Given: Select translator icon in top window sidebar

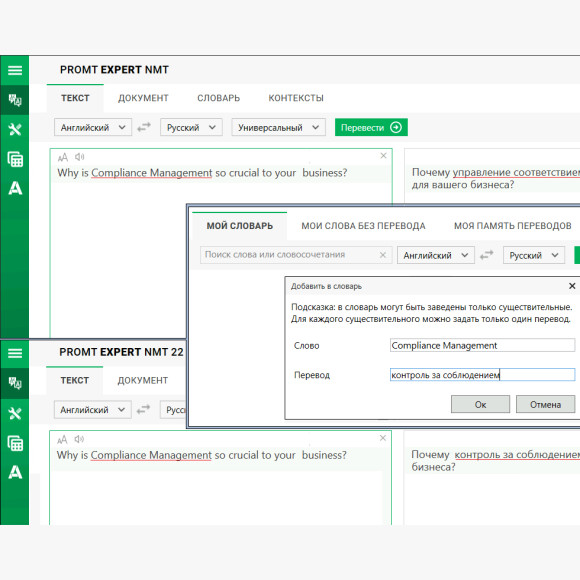Looking at the screenshot, I should [15, 100].
